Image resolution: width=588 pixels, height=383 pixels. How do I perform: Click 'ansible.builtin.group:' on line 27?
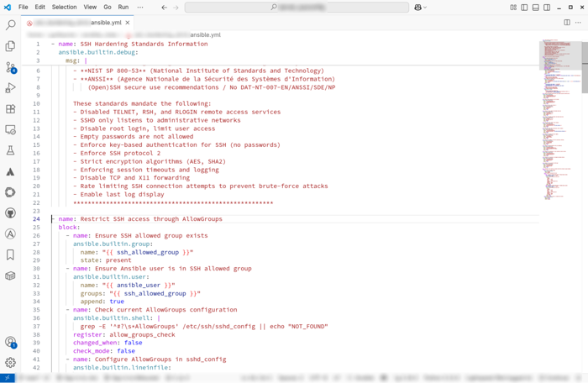pyautogui.click(x=113, y=244)
